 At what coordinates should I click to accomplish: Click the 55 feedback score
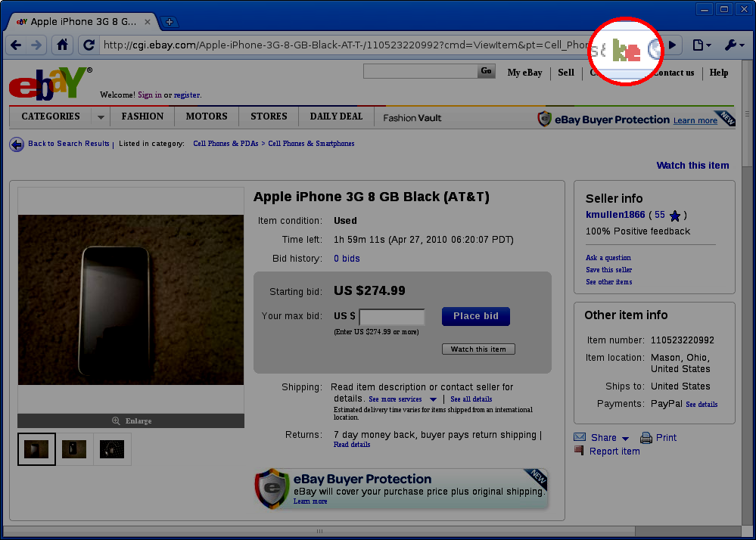[x=660, y=215]
